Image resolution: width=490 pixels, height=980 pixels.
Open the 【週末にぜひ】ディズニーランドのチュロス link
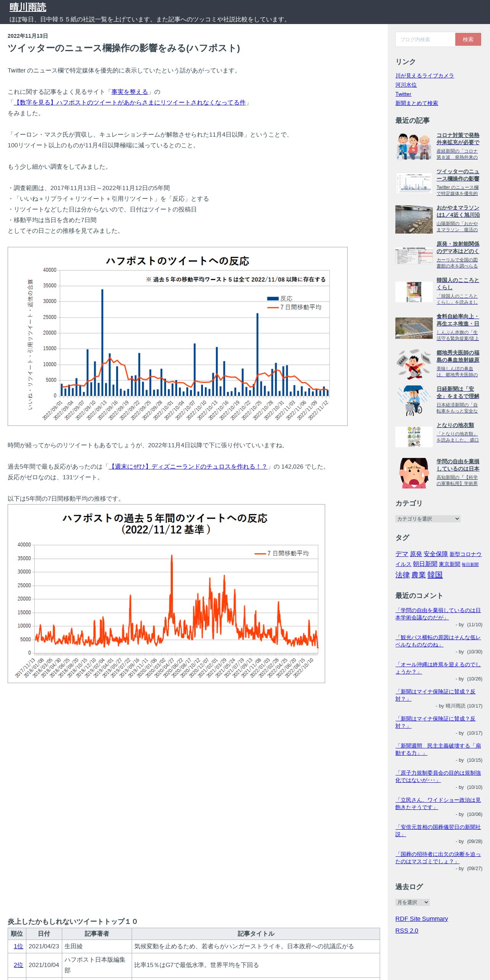point(188,466)
